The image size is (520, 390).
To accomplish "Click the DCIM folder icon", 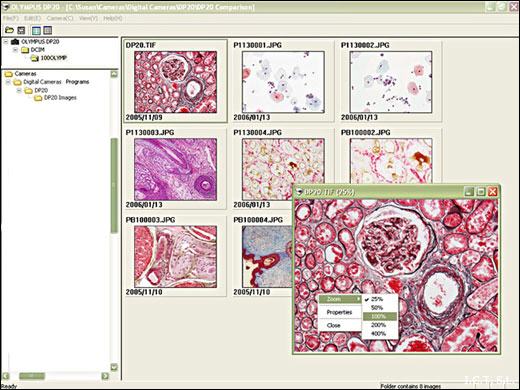I will (x=25, y=50).
